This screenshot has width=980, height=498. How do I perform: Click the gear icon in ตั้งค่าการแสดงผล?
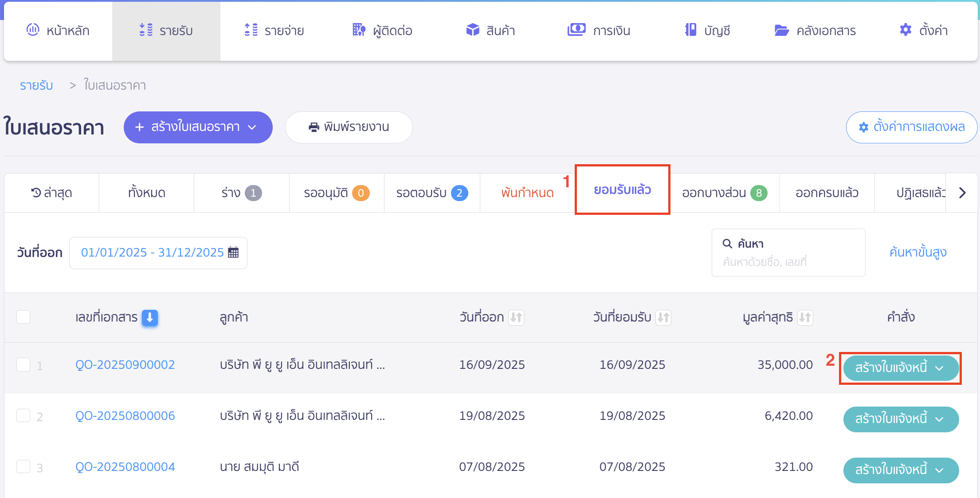tap(863, 127)
